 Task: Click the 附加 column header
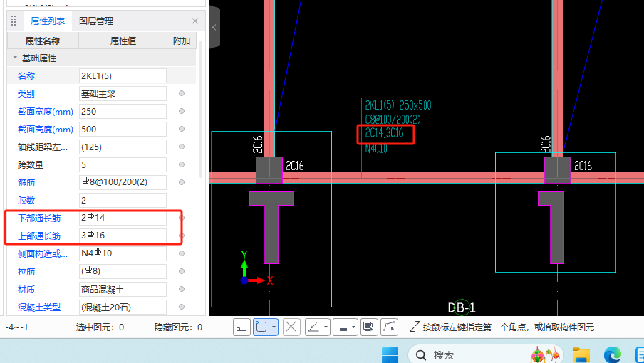(x=182, y=41)
